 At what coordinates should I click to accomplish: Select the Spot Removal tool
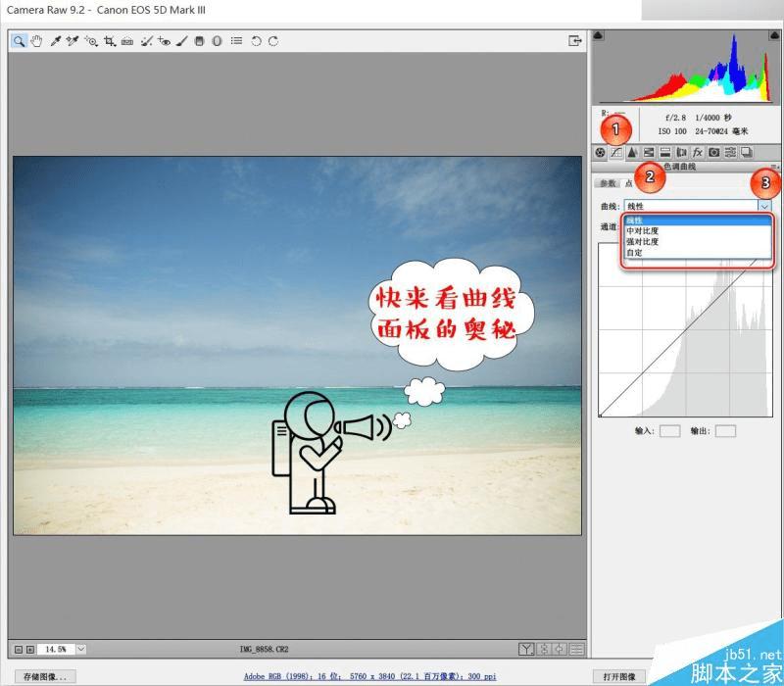click(x=146, y=41)
